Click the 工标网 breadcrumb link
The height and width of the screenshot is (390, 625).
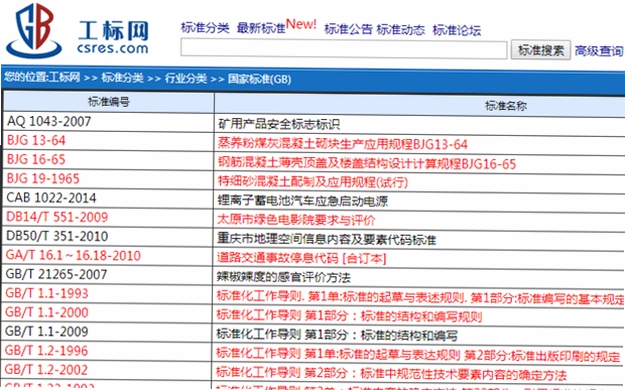pyautogui.click(x=65, y=77)
